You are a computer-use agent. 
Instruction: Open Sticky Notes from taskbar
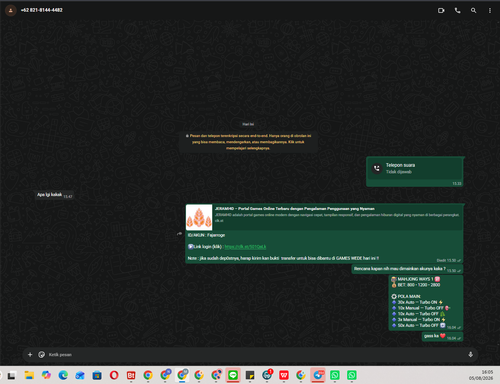click(250, 376)
